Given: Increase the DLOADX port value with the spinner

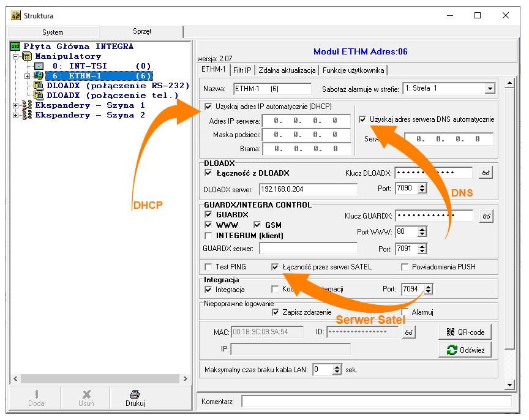Looking at the screenshot, I should pyautogui.click(x=422, y=186).
